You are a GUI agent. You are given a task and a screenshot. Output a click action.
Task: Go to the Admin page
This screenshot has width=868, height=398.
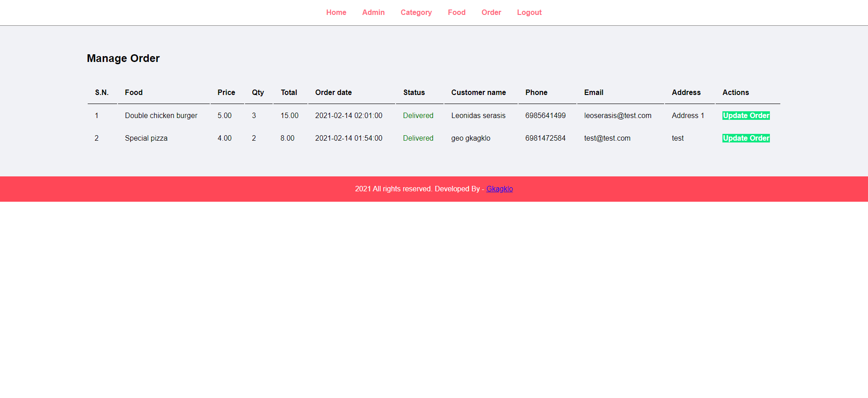click(373, 13)
